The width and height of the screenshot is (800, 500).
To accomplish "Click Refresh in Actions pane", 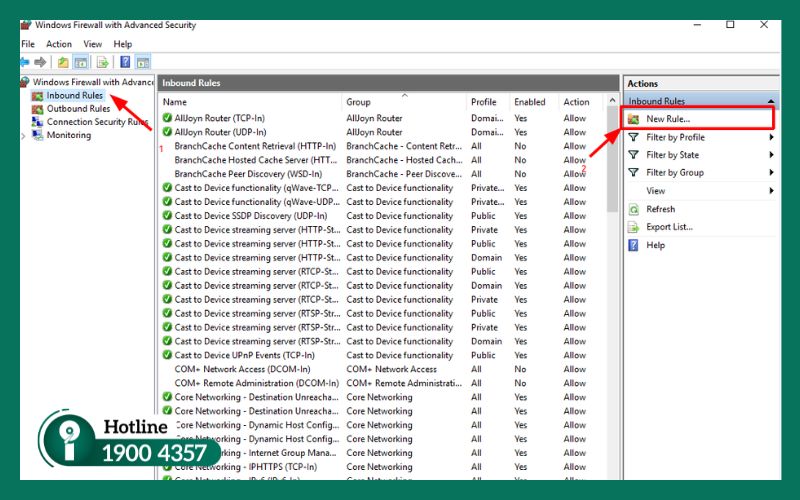I will [x=660, y=209].
